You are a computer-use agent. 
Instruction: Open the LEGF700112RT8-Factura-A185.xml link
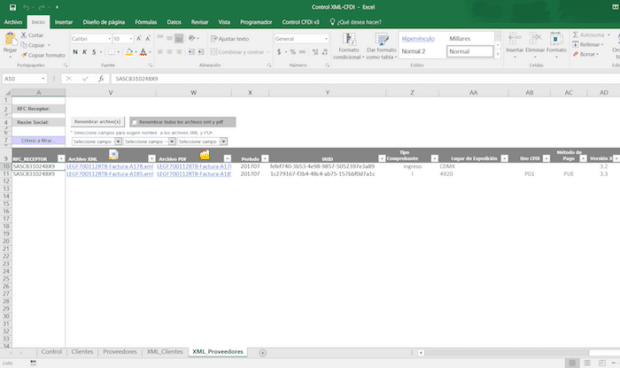tap(110, 174)
